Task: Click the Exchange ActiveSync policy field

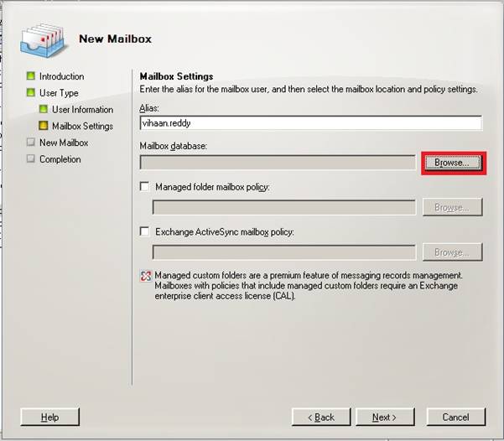Action: tap(284, 252)
